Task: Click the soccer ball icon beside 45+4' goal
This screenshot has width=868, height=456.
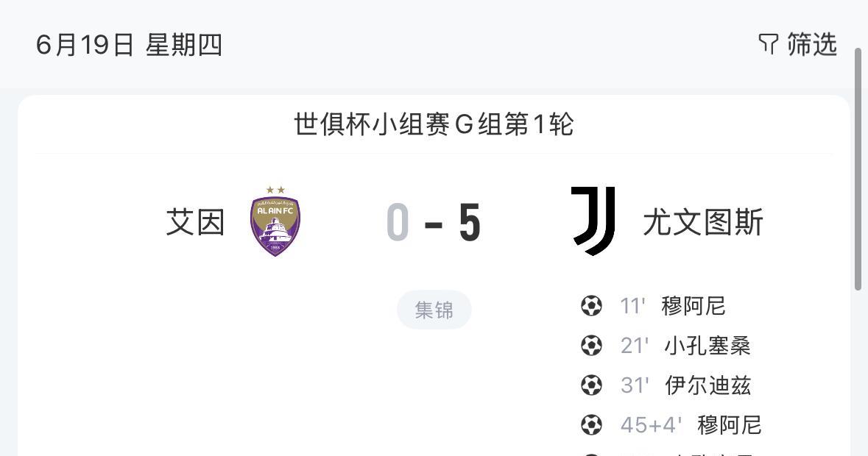Action: click(x=591, y=425)
